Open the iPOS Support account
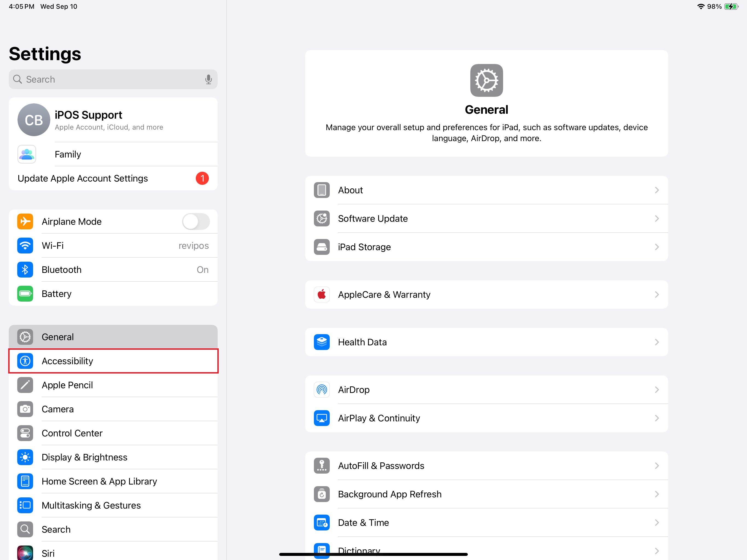747x560 pixels. [113, 120]
